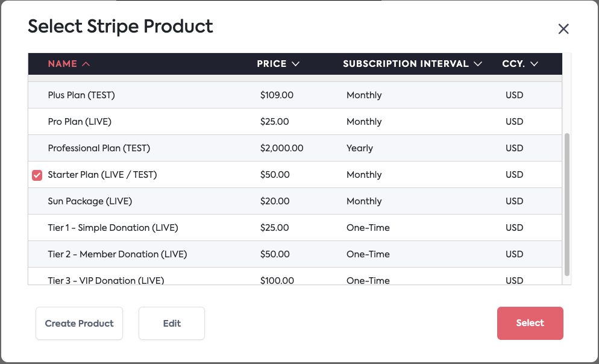Click the product list vertical scrollbar
This screenshot has height=364, width=599.
click(566, 205)
